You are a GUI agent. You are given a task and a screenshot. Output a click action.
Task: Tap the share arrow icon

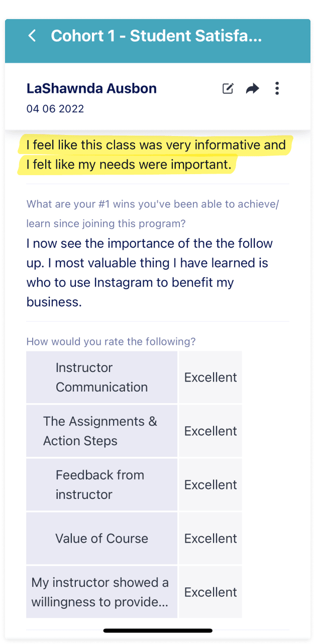point(252,89)
